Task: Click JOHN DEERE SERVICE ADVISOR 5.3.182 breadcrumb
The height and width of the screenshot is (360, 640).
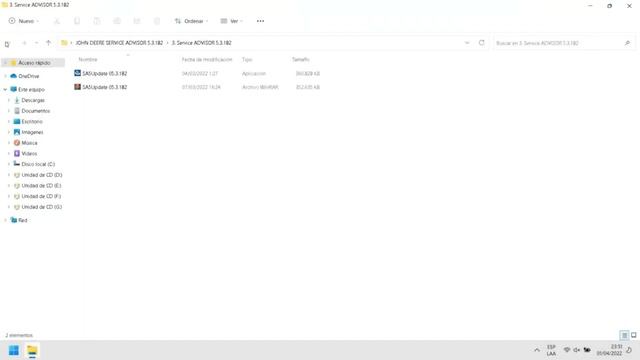Action: click(x=119, y=43)
